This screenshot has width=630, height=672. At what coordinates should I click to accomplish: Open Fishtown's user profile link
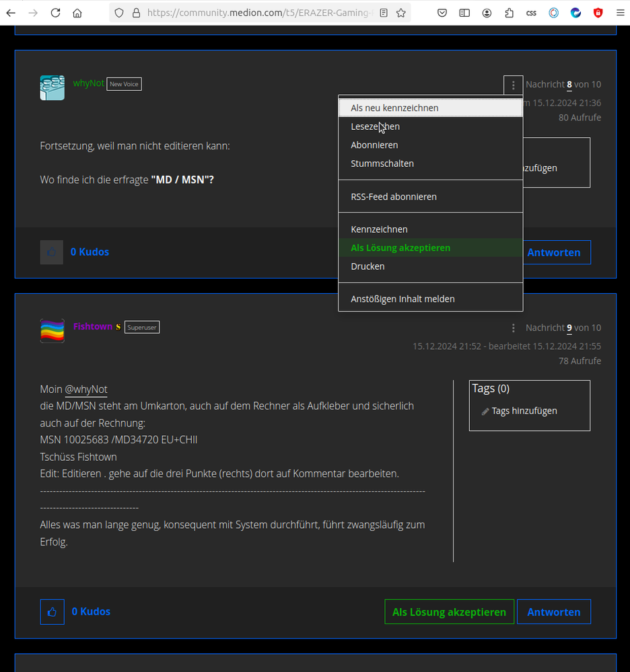93,326
